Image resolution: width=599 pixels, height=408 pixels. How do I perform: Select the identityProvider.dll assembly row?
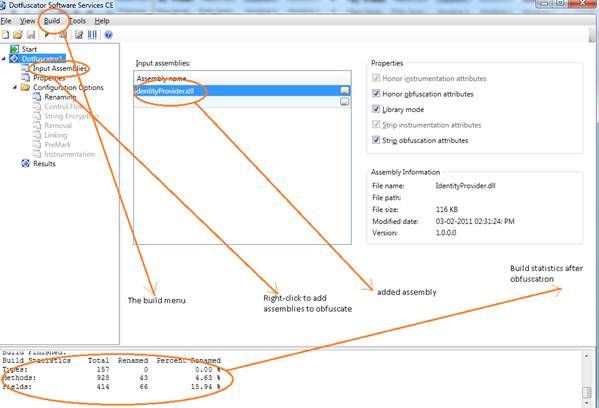pyautogui.click(x=242, y=91)
